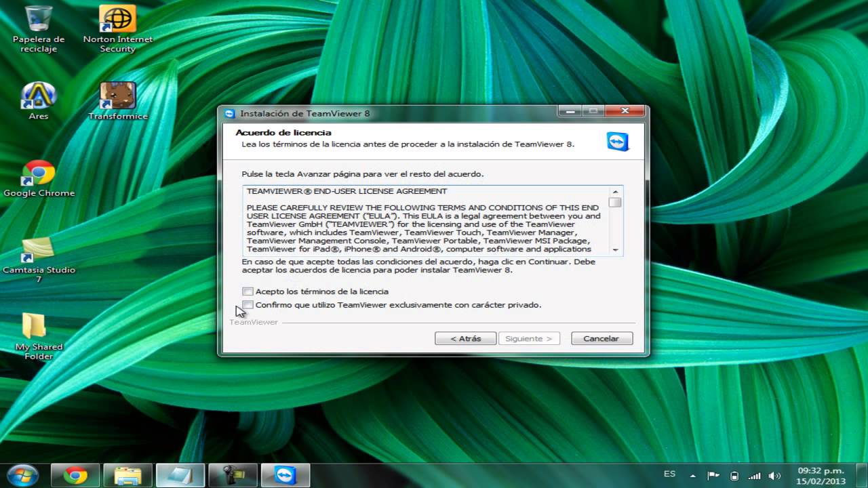Click the license text scroll up arrow

[x=616, y=192]
